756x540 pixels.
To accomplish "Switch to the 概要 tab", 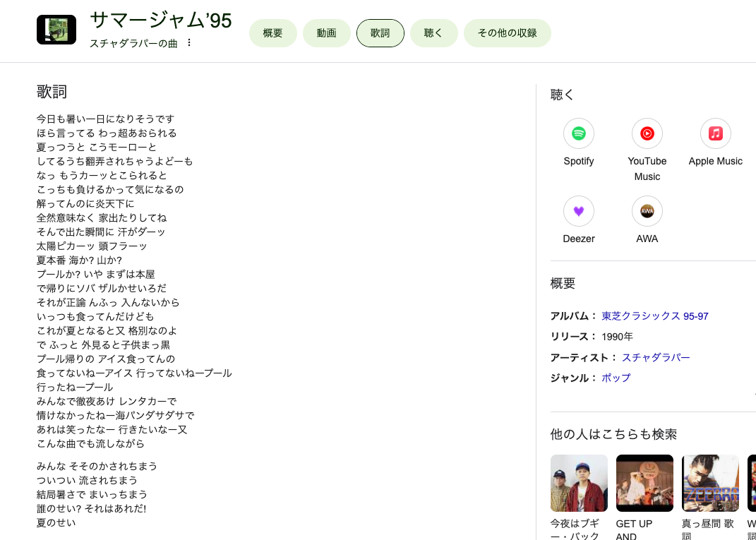I will click(273, 33).
